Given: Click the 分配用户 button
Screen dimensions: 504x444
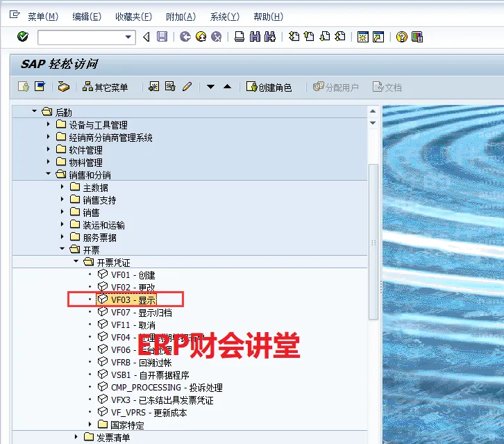Looking at the screenshot, I should 335,87.
